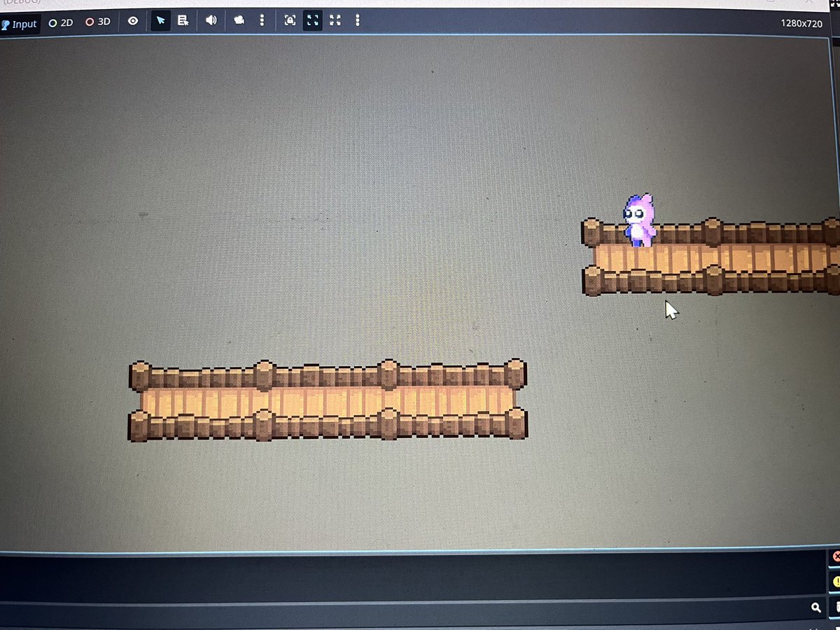The width and height of the screenshot is (840, 630).
Task: Switch to 2D node selection mode
Action: point(61,22)
